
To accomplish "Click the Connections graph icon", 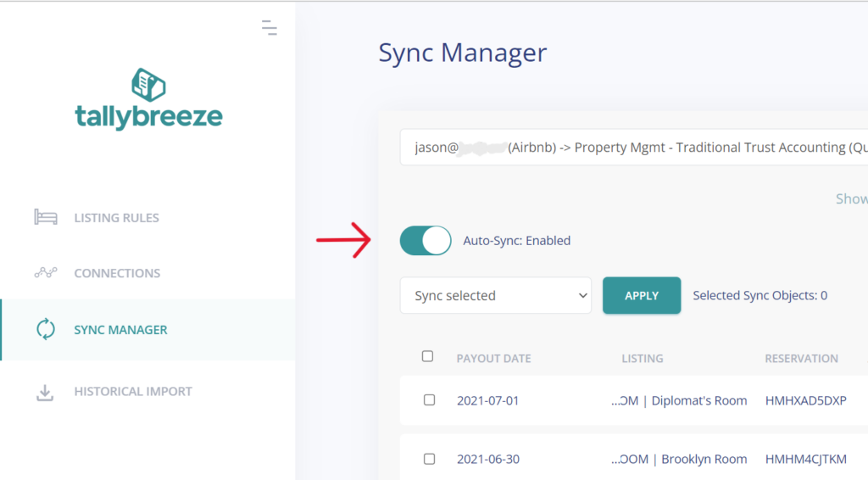I will (x=45, y=273).
